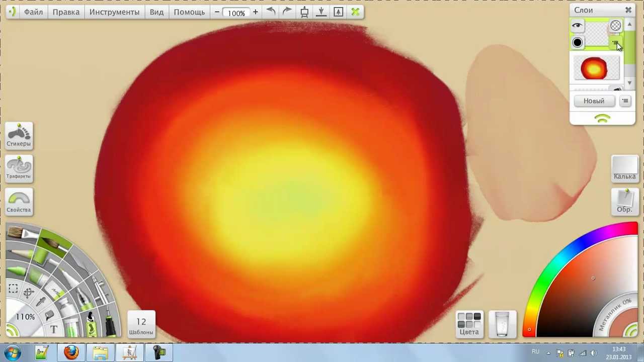Click the export down-arrow icon

(321, 12)
